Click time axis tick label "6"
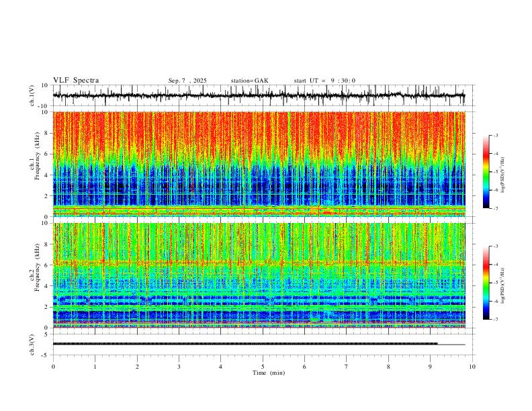Screen dimensions: 532x411 point(304,367)
